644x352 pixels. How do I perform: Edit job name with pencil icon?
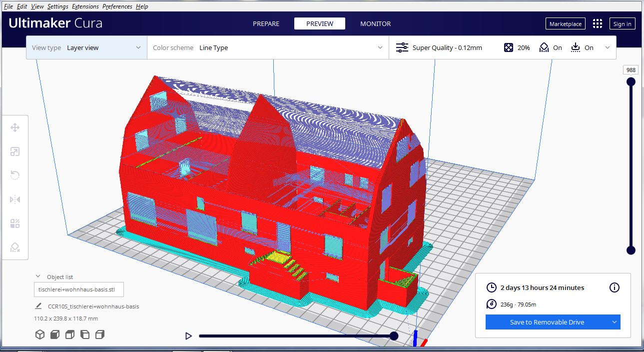[x=38, y=306]
